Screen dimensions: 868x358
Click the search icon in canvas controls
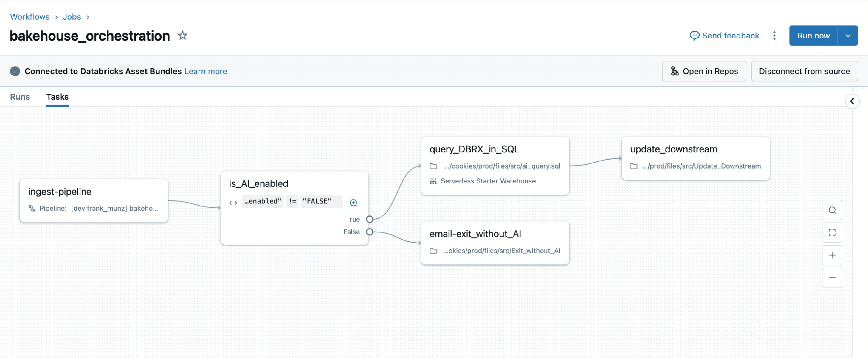832,210
